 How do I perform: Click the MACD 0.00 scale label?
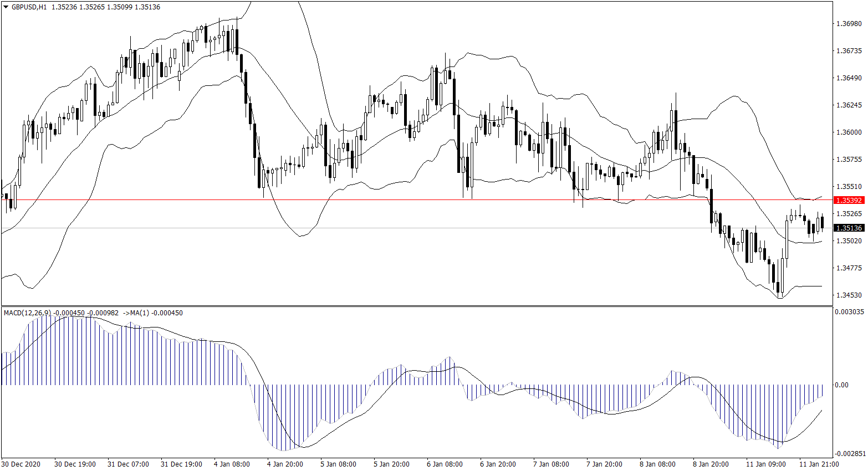pos(841,385)
